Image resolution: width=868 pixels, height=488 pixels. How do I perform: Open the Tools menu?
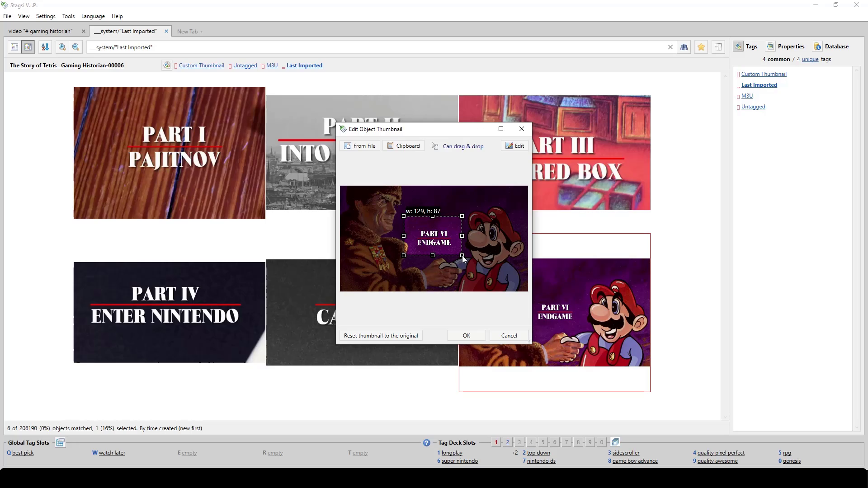tap(68, 16)
